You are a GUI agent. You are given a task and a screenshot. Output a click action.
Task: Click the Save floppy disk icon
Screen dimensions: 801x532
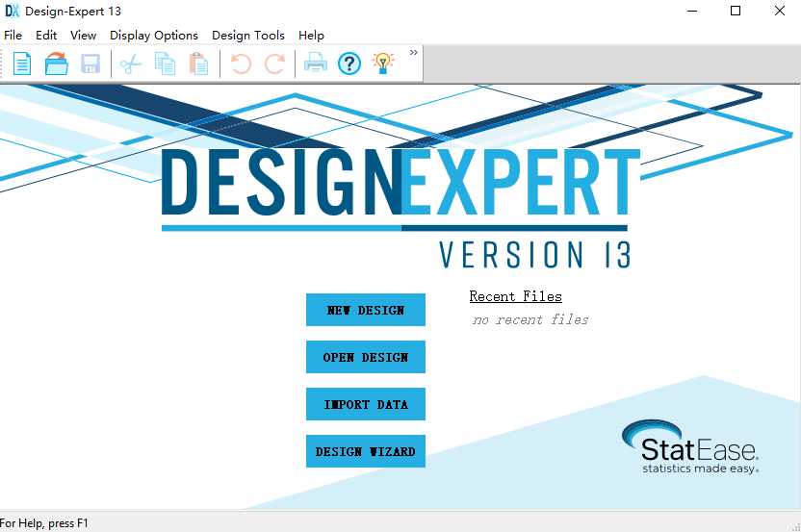[90, 63]
